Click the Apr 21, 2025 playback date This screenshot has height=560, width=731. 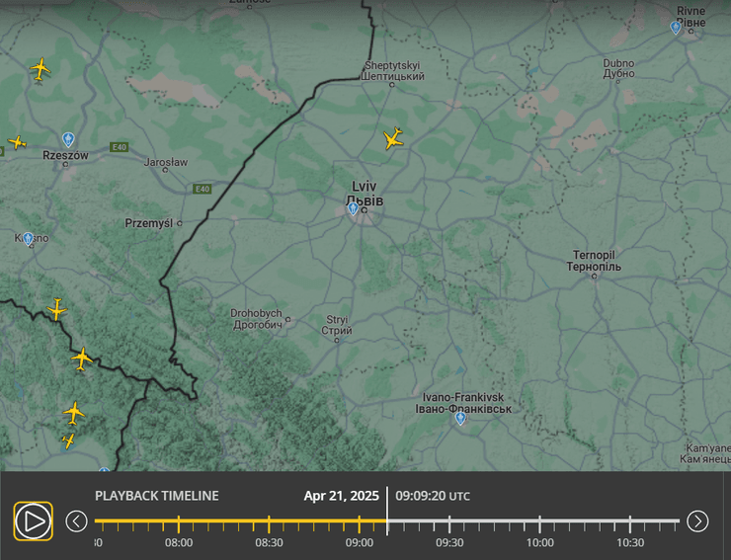[341, 496]
